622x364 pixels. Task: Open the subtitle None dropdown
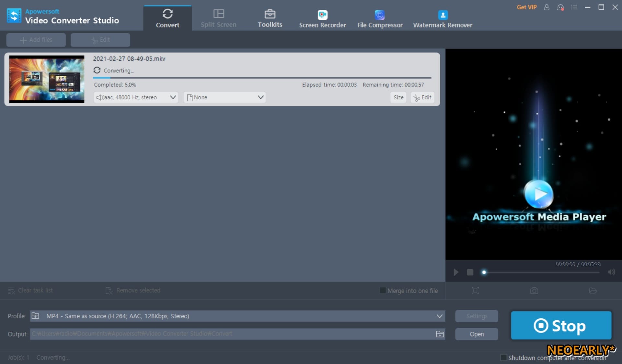pos(260,97)
